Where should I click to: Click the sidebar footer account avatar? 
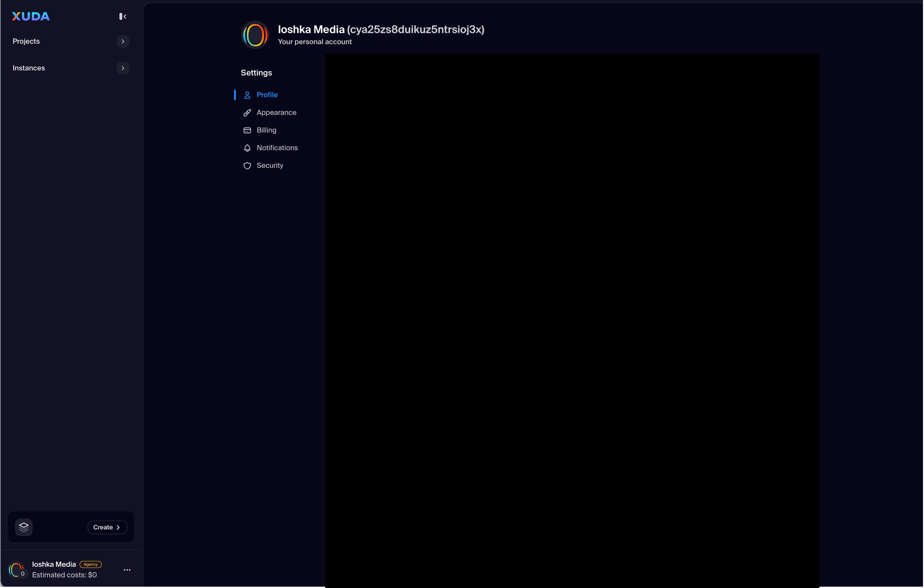click(x=17, y=570)
